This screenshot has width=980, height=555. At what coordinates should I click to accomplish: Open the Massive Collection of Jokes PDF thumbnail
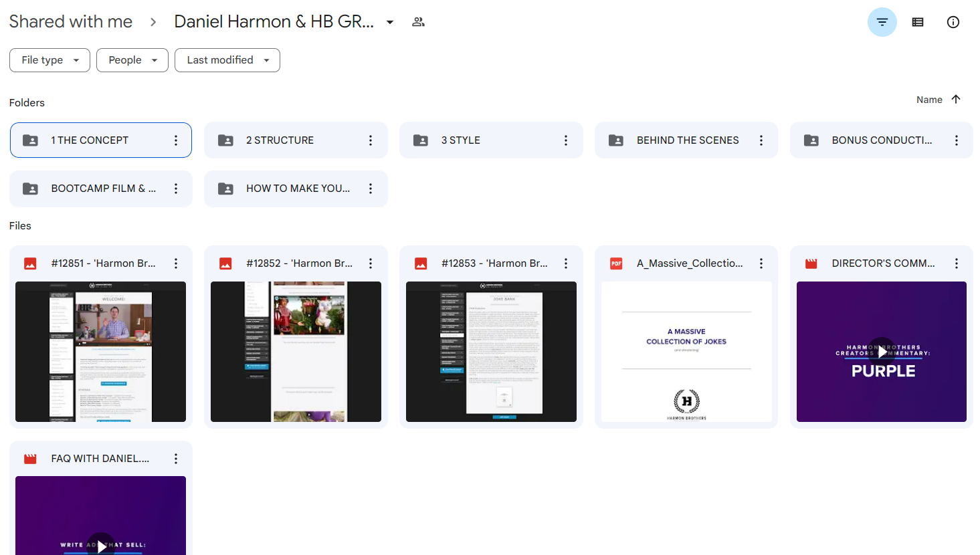tap(686, 352)
